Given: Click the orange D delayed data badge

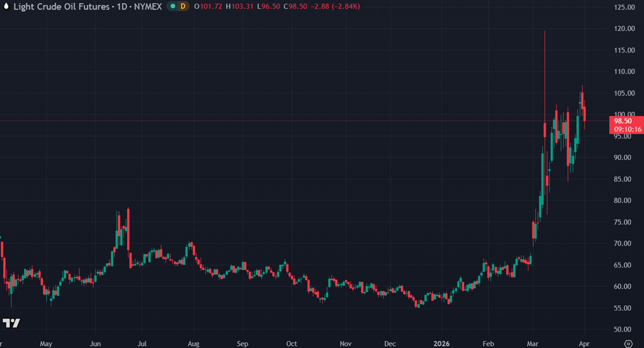Looking at the screenshot, I should (x=183, y=6).
